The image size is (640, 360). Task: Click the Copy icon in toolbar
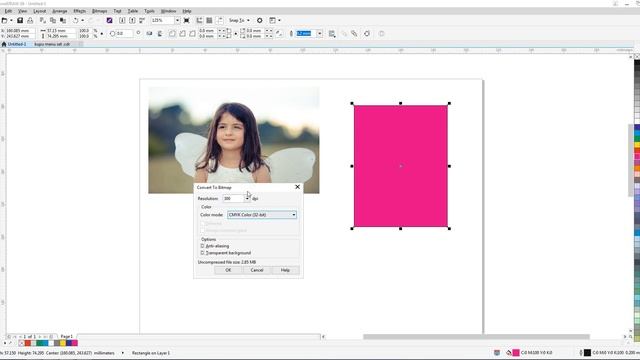(53, 20)
